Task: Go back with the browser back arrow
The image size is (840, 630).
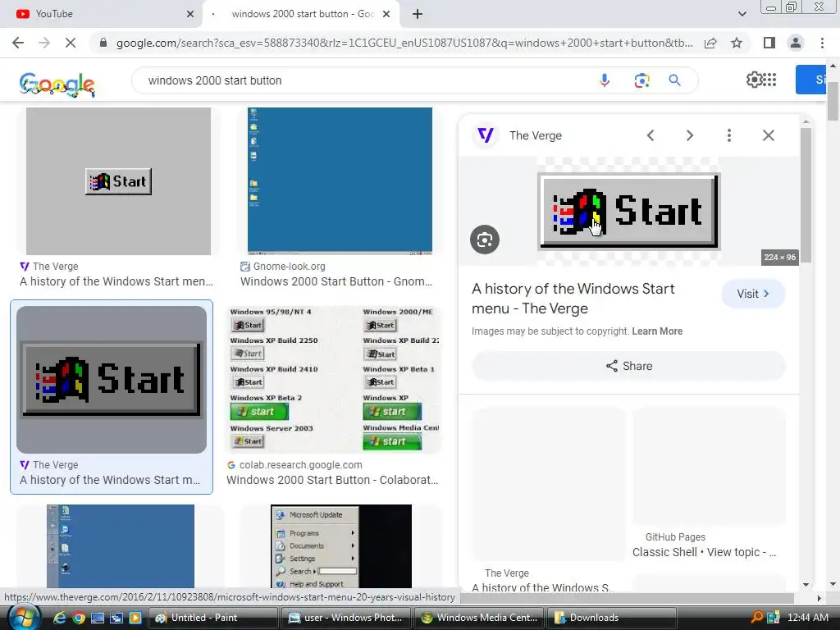Action: pyautogui.click(x=18, y=43)
